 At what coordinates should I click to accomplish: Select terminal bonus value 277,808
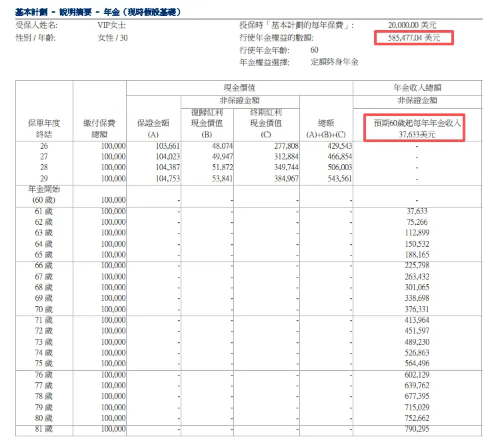click(x=286, y=146)
